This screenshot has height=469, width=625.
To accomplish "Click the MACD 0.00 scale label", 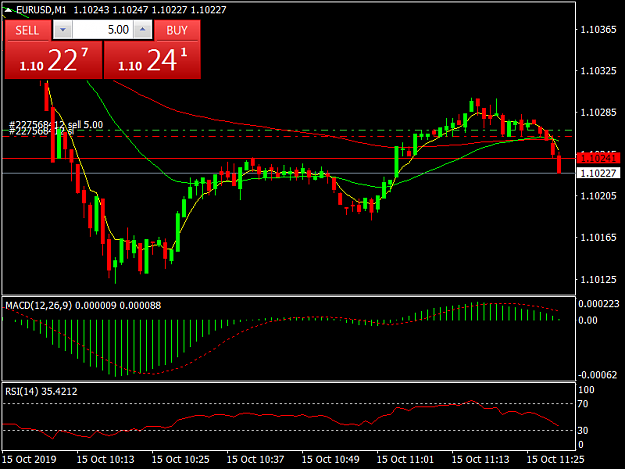I will [588, 320].
